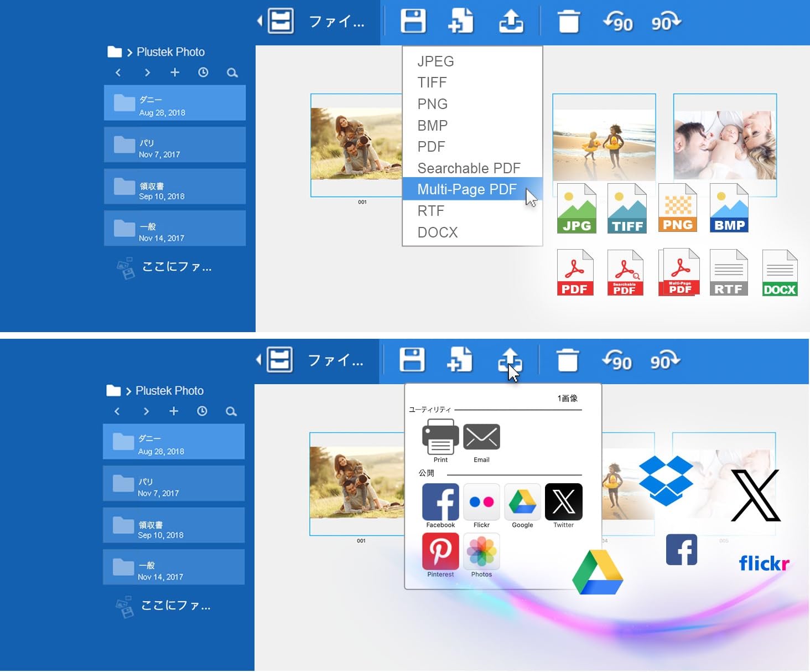Click the ここにファ… drop area in the lower sidebar
This screenshot has width=810, height=672.
pos(164,606)
